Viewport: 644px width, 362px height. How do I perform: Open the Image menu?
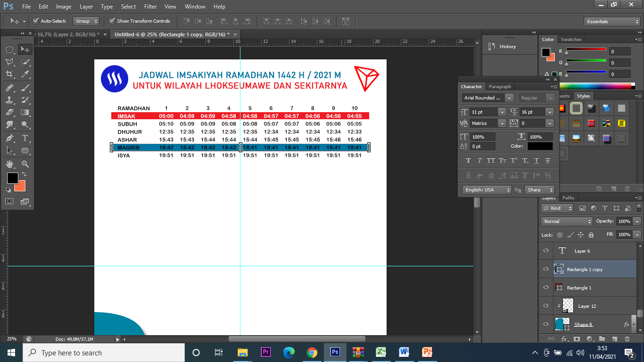(64, 7)
